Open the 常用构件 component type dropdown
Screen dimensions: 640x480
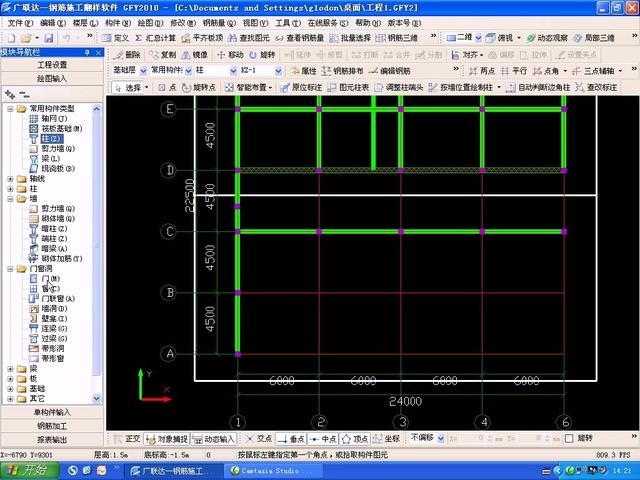pyautogui.click(x=189, y=71)
